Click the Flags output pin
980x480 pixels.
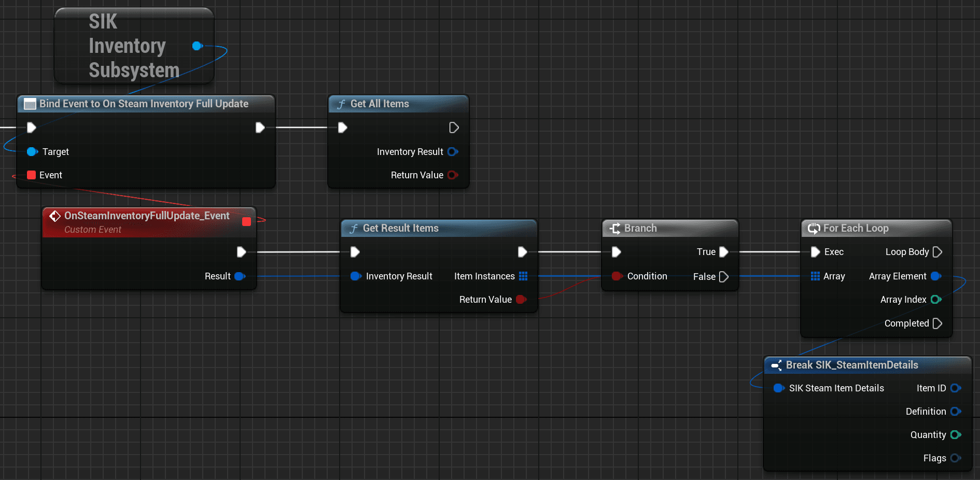tap(956, 458)
